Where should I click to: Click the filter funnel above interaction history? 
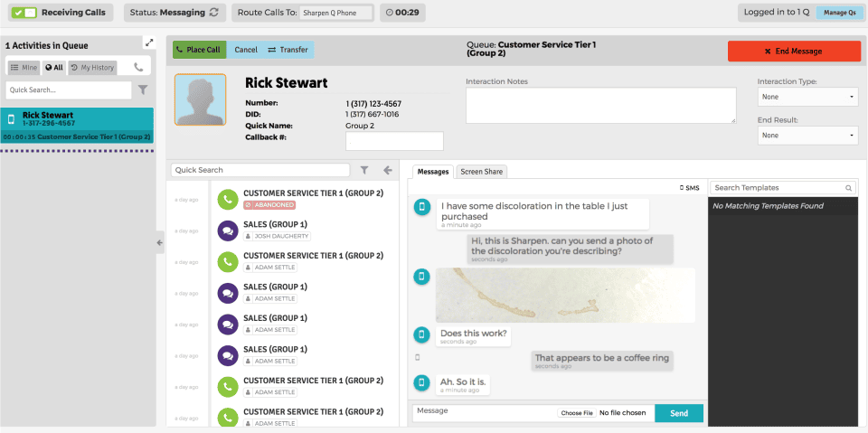pos(364,171)
